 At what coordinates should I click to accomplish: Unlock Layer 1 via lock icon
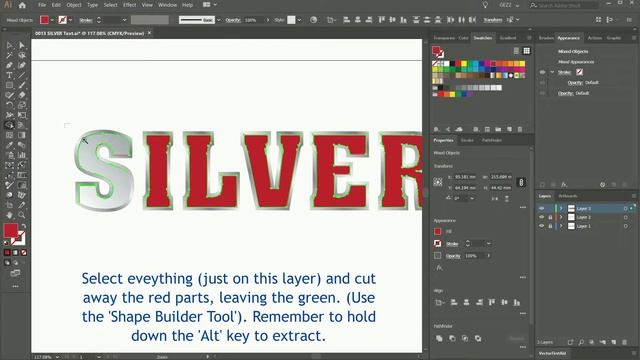tap(550, 226)
